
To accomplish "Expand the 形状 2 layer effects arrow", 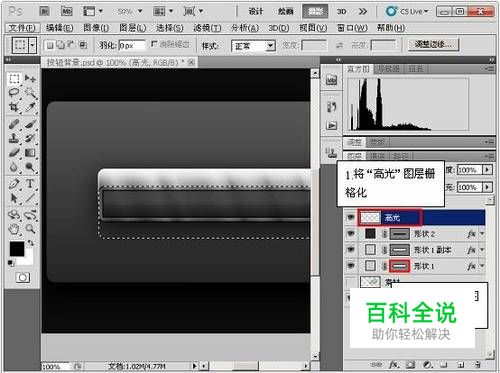I will point(482,234).
